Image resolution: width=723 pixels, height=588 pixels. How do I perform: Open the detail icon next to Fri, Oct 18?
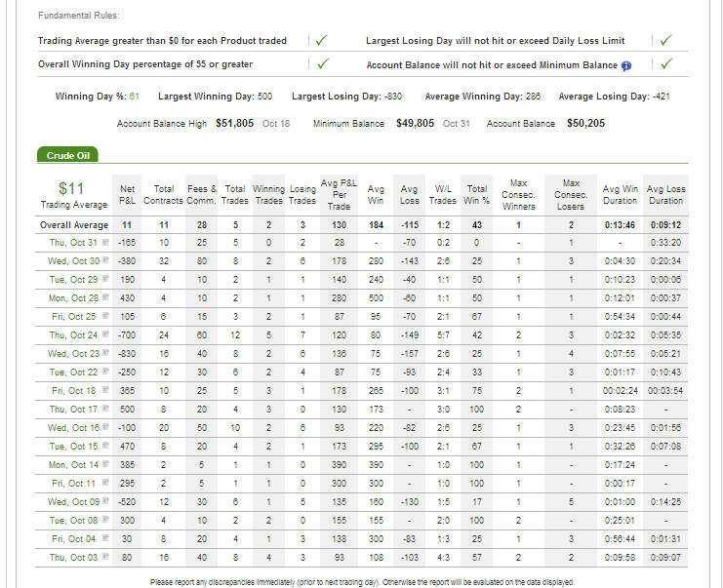105,390
